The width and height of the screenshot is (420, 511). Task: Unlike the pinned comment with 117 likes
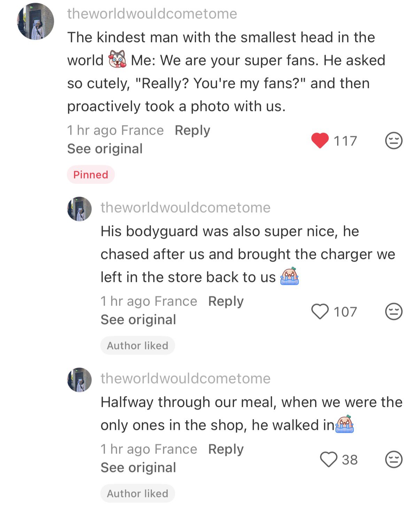(320, 141)
